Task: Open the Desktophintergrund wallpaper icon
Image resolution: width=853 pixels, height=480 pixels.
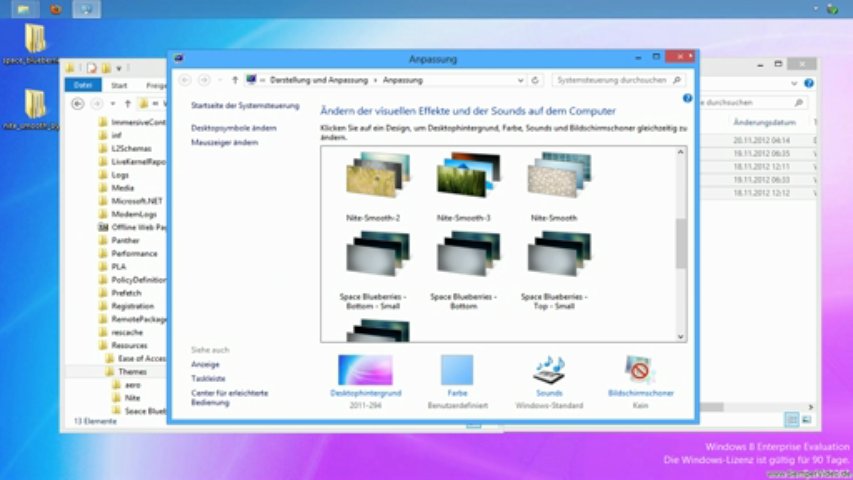Action: pyautogui.click(x=365, y=370)
